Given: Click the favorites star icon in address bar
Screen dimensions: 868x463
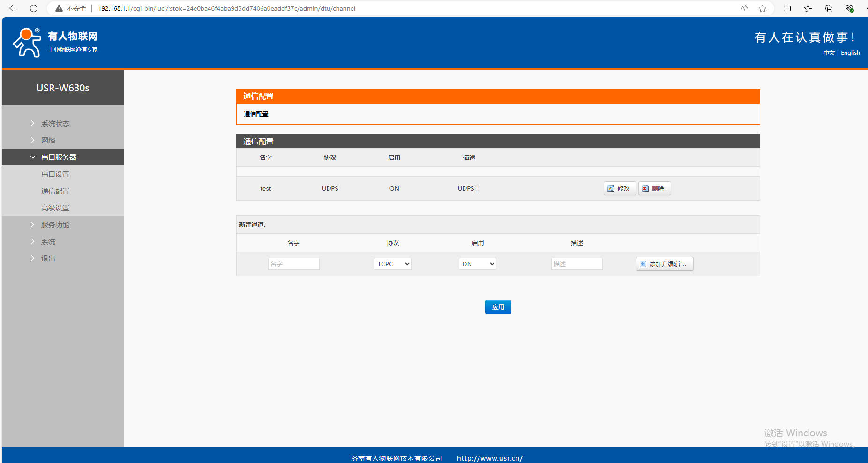Looking at the screenshot, I should click(763, 8).
